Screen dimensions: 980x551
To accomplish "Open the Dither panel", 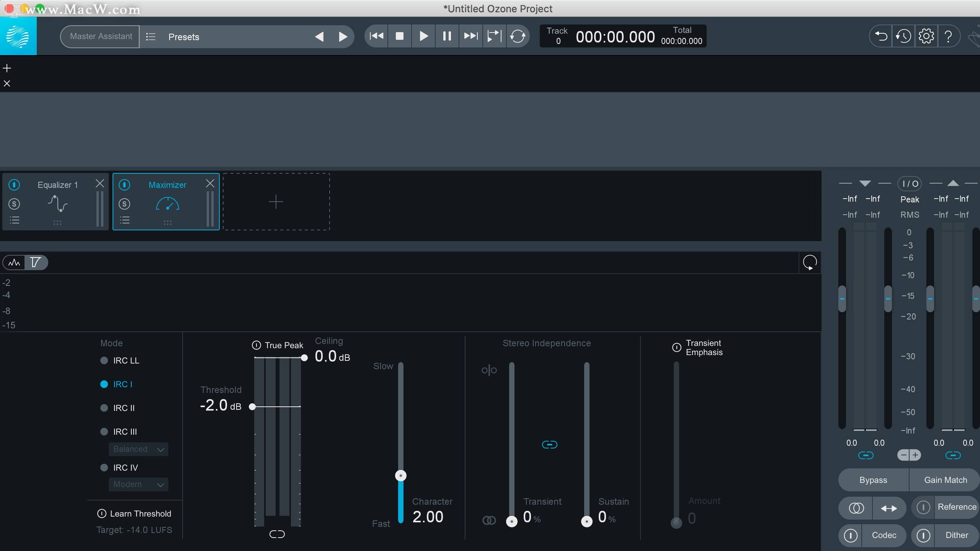I will click(957, 535).
